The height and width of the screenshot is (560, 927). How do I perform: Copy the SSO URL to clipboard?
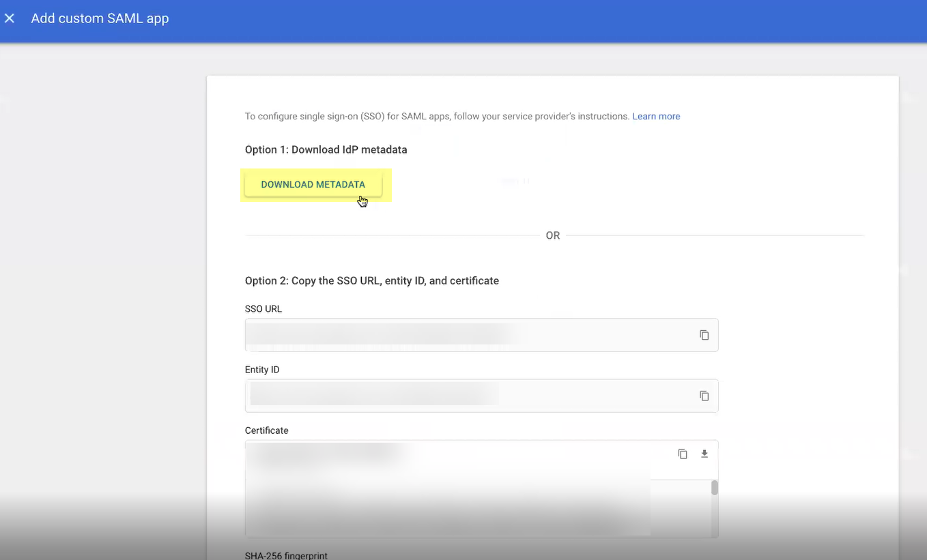(704, 335)
